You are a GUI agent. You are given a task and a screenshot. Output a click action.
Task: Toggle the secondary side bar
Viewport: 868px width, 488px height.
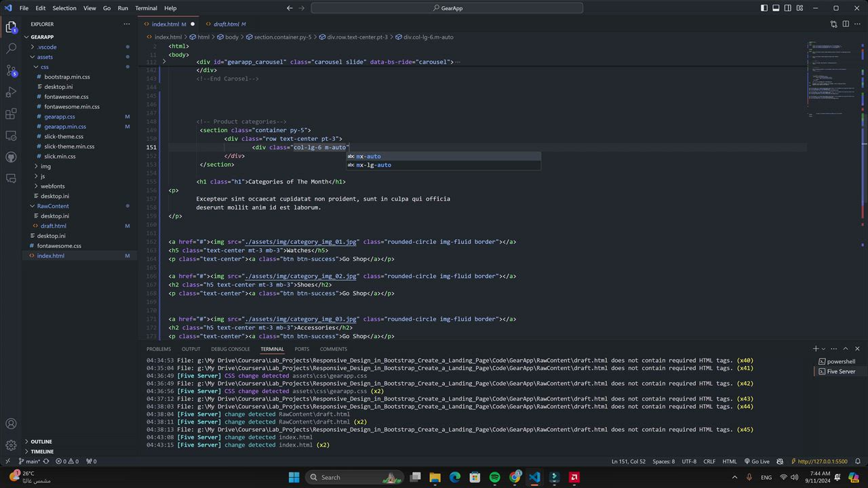point(788,8)
